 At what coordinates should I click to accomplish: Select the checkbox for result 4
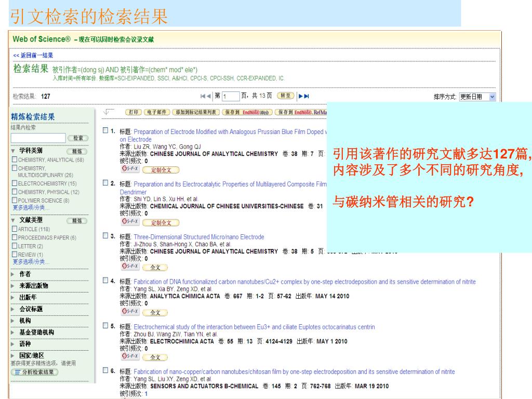point(106,281)
